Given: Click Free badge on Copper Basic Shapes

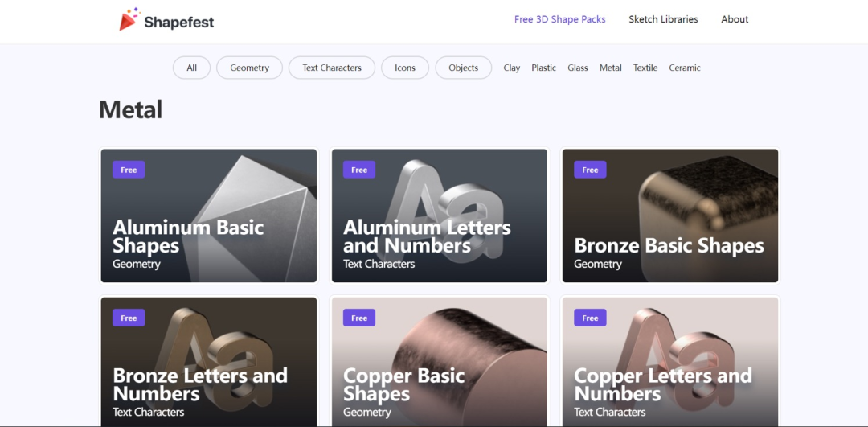Looking at the screenshot, I should tap(359, 318).
